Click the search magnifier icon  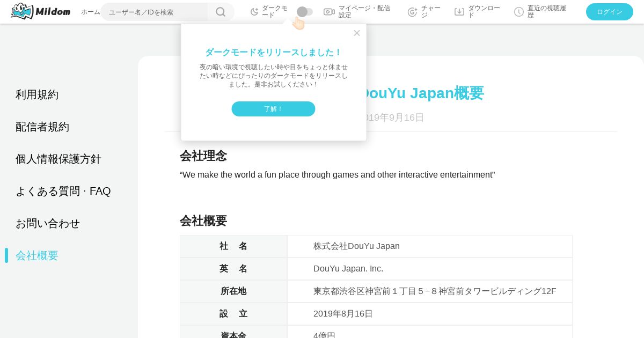click(221, 12)
